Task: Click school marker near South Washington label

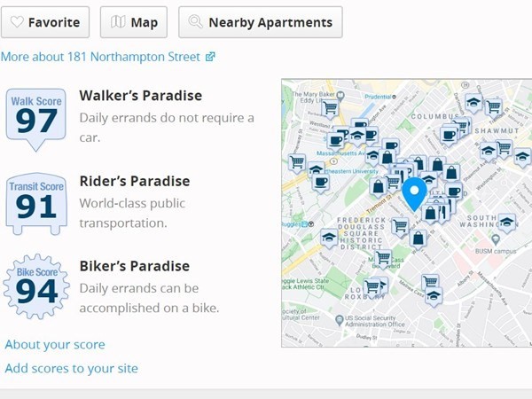Action: 506,221
